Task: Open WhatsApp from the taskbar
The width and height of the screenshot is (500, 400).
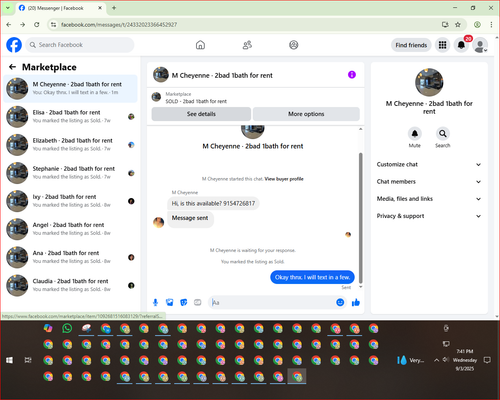Action: click(x=67, y=328)
